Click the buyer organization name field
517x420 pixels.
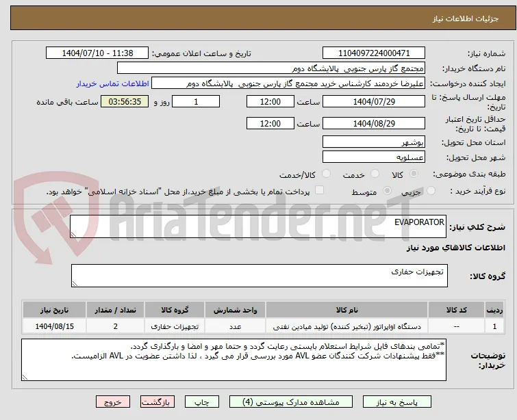(x=270, y=68)
